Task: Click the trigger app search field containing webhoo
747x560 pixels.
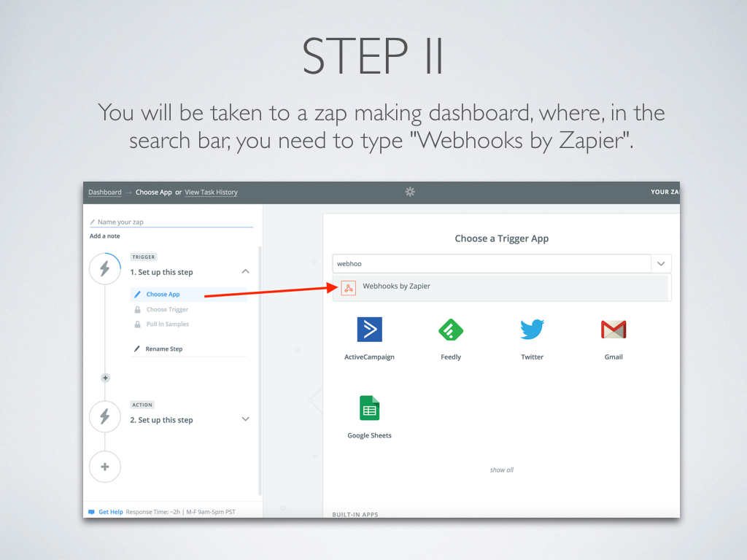Action: click(x=492, y=264)
